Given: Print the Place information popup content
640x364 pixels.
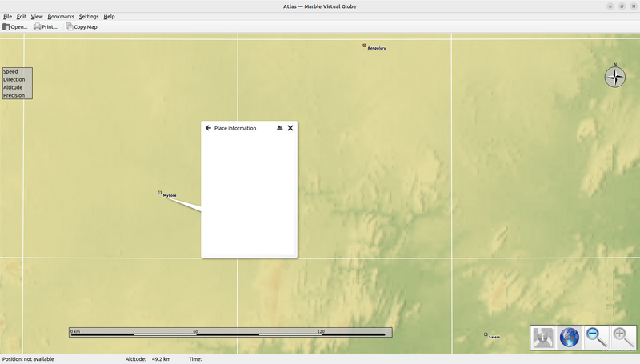Looking at the screenshot, I should 279,128.
